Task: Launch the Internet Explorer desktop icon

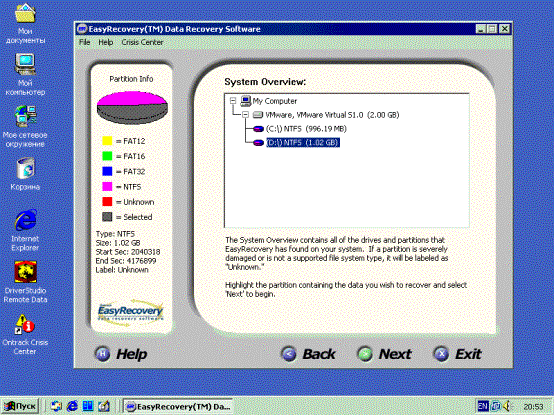Action: (x=25, y=220)
